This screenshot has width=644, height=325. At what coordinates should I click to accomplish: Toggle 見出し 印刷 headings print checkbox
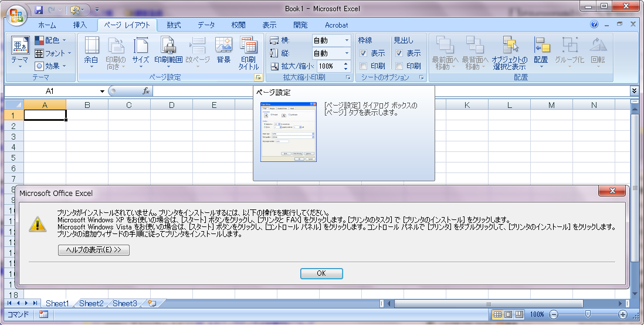[x=399, y=66]
